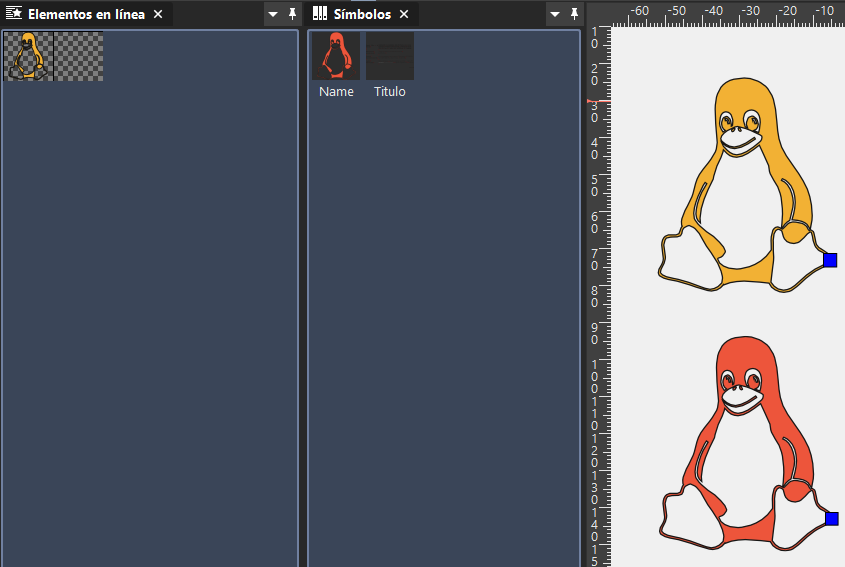Click the Name label under the symbol

coord(336,92)
